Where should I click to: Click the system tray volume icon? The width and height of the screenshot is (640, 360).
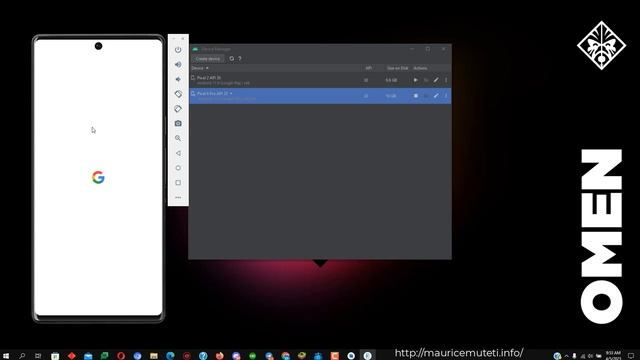click(590, 356)
